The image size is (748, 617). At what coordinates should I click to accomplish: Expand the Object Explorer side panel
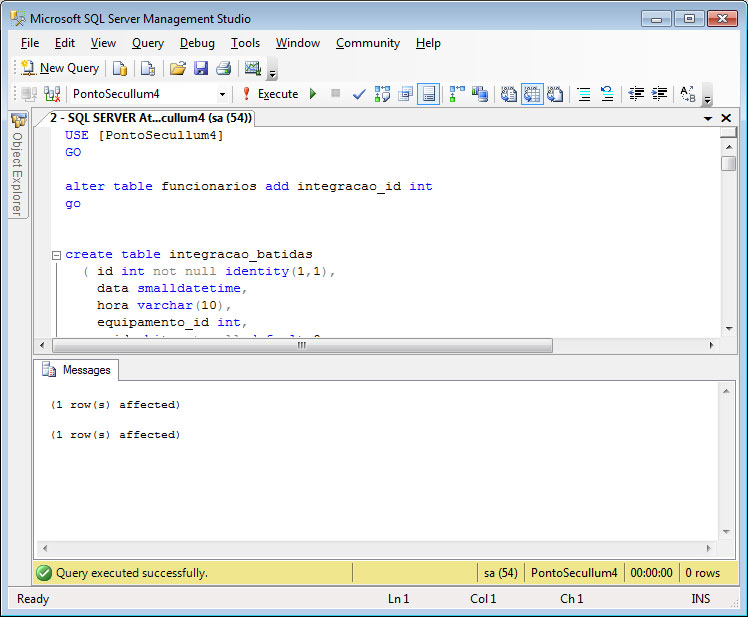coord(17,165)
